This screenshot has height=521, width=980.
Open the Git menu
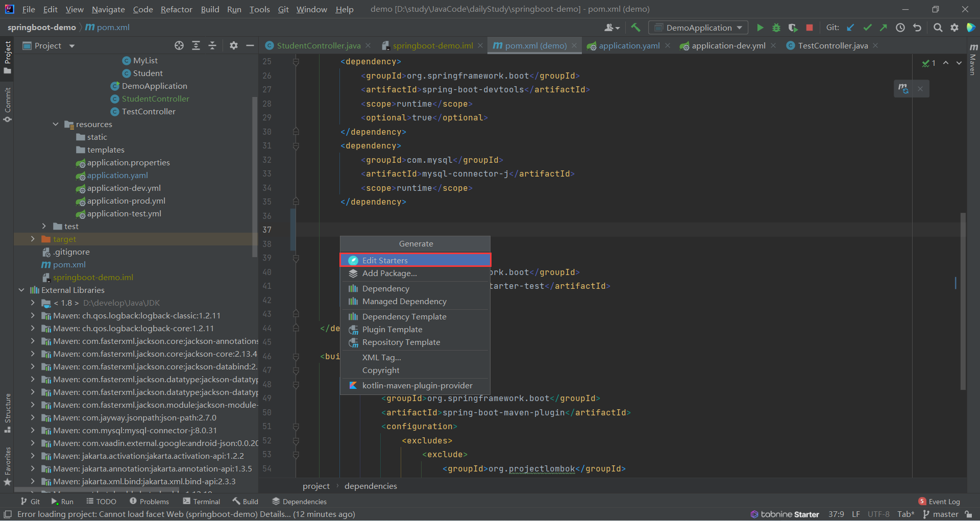[x=283, y=9]
